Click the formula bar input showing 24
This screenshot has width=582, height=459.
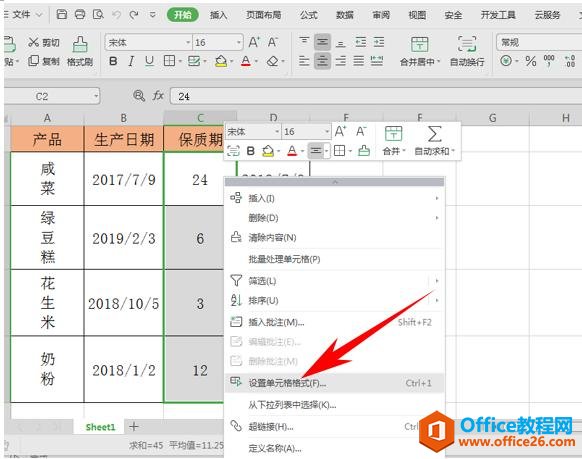pos(376,96)
